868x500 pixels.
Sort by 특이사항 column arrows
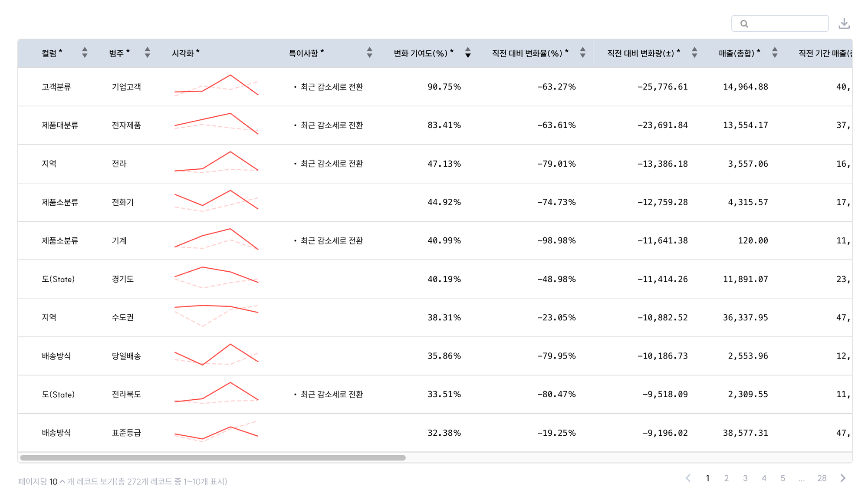point(369,53)
